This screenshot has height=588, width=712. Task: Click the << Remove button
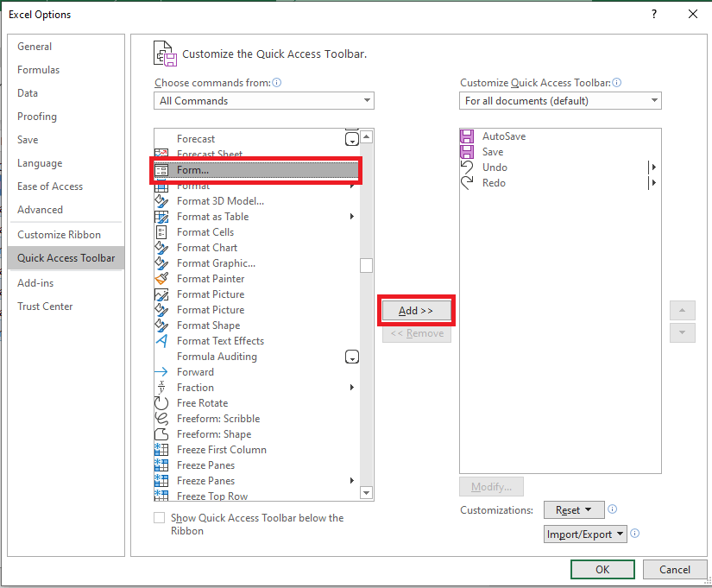(x=416, y=333)
